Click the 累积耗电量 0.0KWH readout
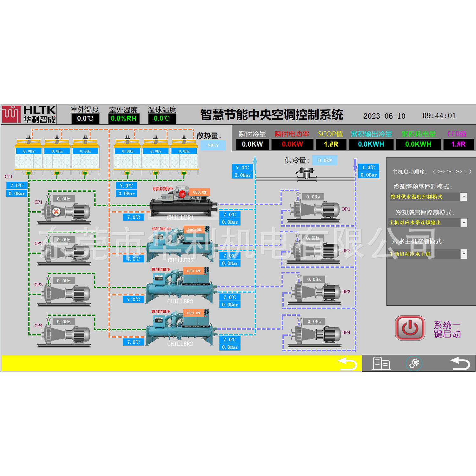This screenshot has width=476, height=476. pos(418,144)
